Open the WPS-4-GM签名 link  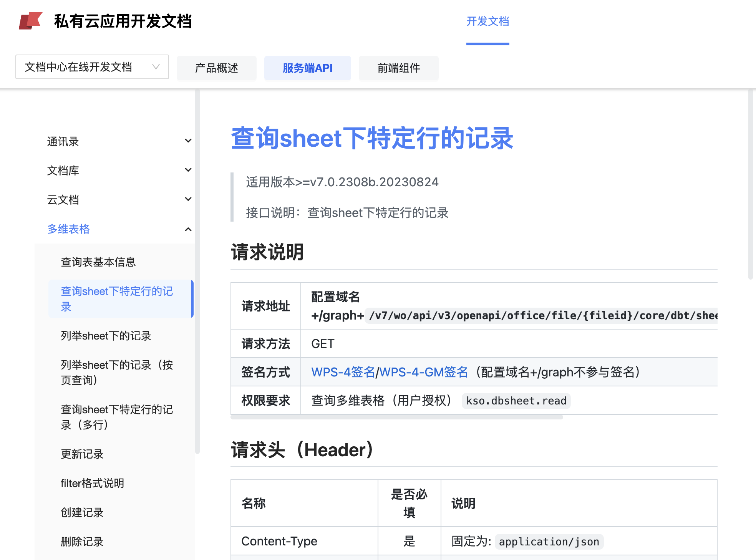coord(423,372)
